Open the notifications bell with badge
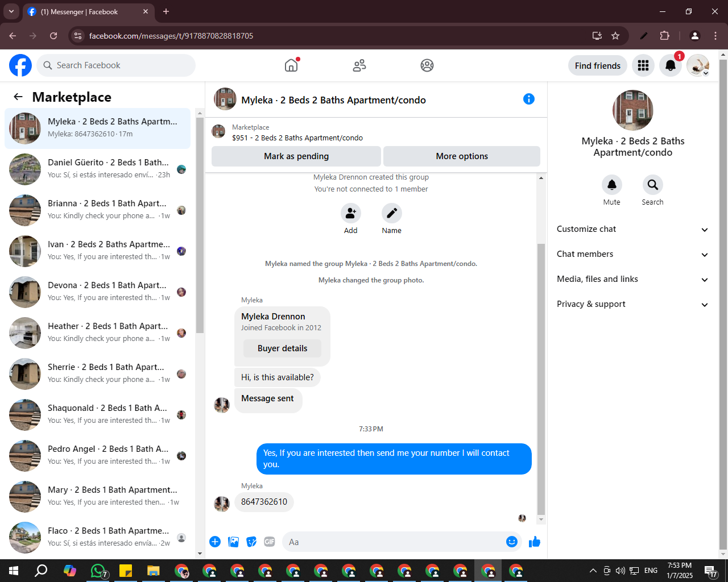Viewport: 728px width, 582px height. [x=671, y=66]
